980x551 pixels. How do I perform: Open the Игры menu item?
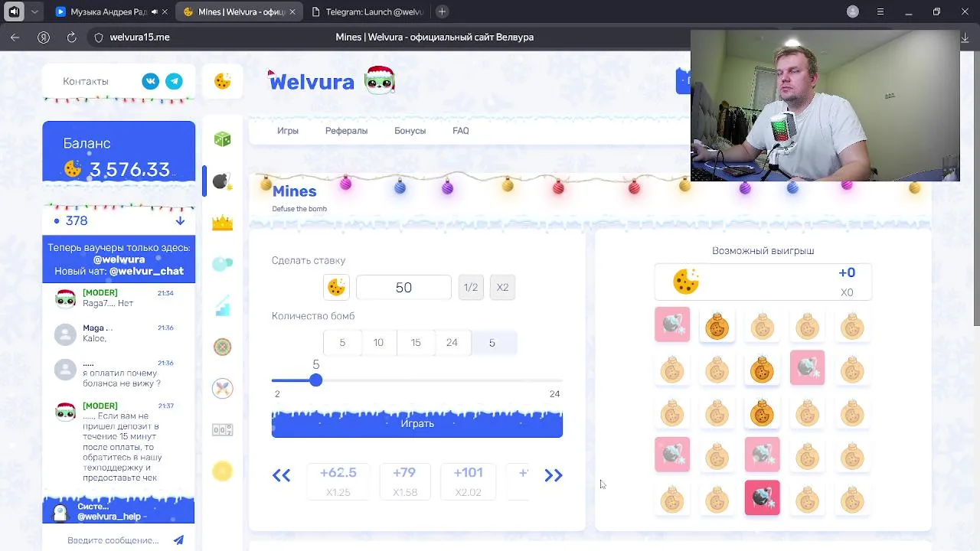coord(288,131)
